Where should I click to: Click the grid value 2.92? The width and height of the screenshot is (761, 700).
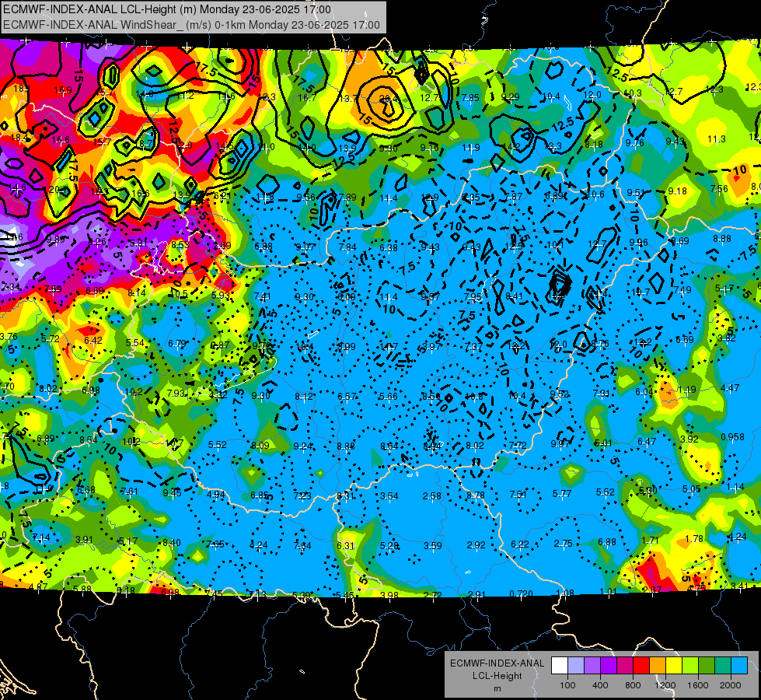476,545
